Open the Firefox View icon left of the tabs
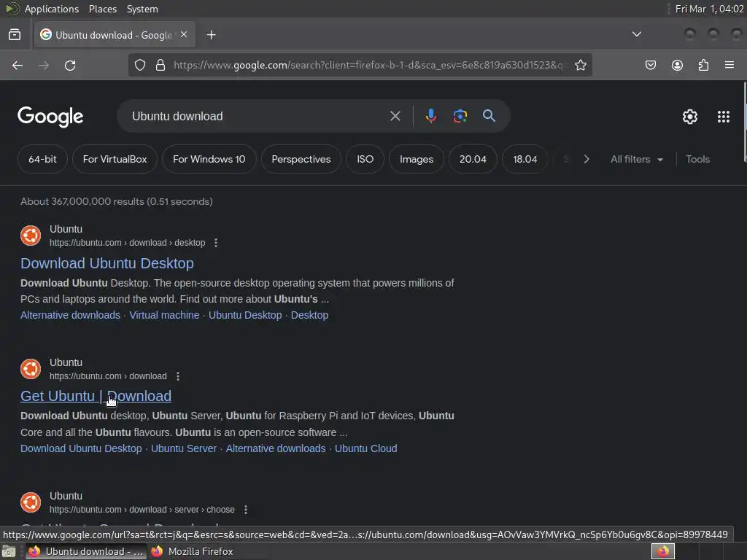 point(15,35)
